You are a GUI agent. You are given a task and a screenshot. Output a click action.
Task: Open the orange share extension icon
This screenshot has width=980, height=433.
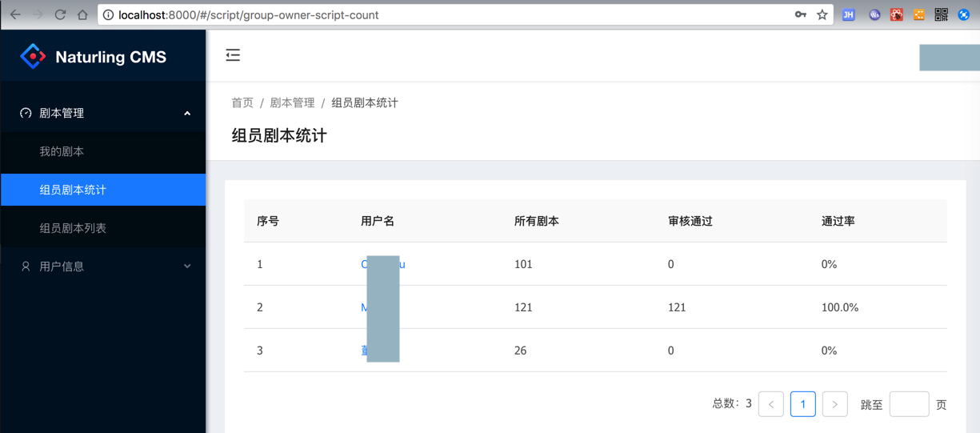(919, 14)
